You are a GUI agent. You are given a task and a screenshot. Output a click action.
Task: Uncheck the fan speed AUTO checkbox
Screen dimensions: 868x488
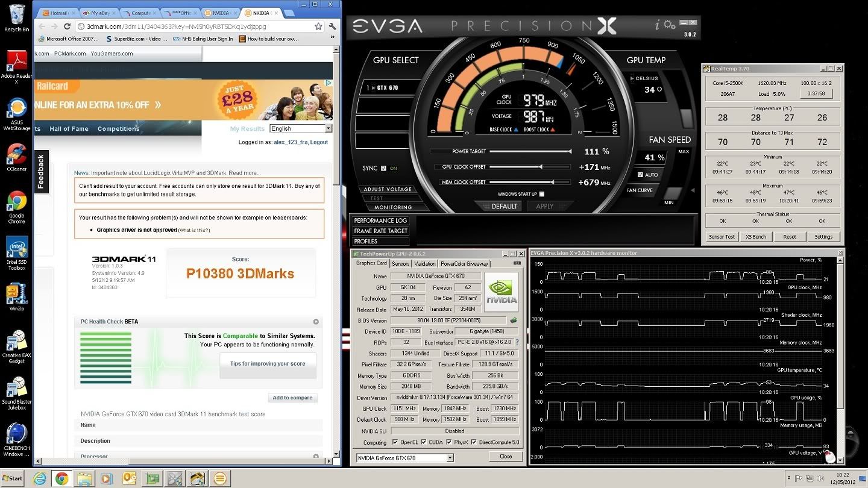click(640, 175)
